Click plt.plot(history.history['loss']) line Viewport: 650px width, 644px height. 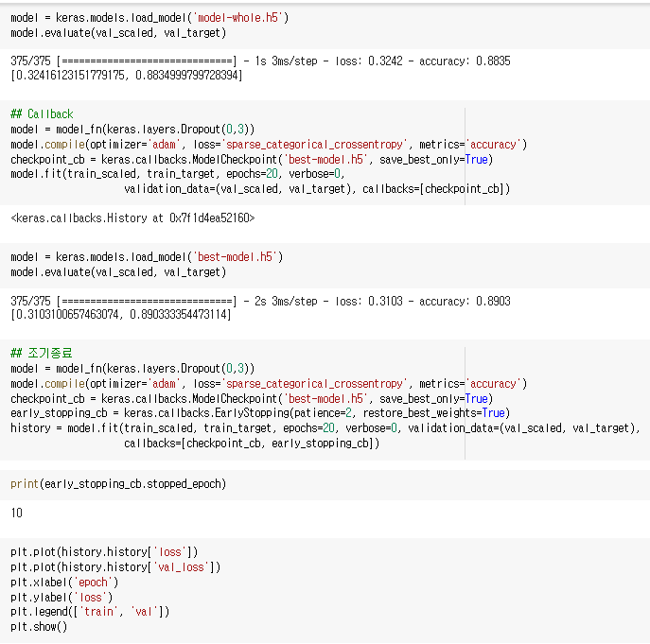104,552
